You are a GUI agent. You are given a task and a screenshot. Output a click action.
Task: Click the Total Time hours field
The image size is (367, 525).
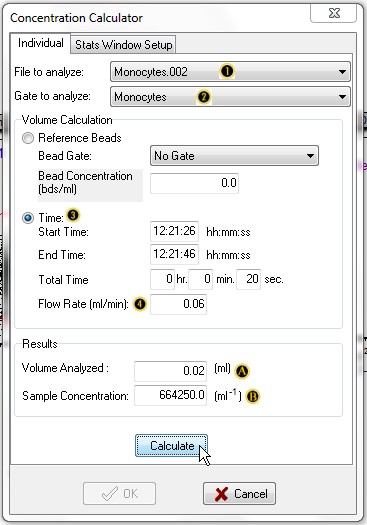(x=162, y=279)
